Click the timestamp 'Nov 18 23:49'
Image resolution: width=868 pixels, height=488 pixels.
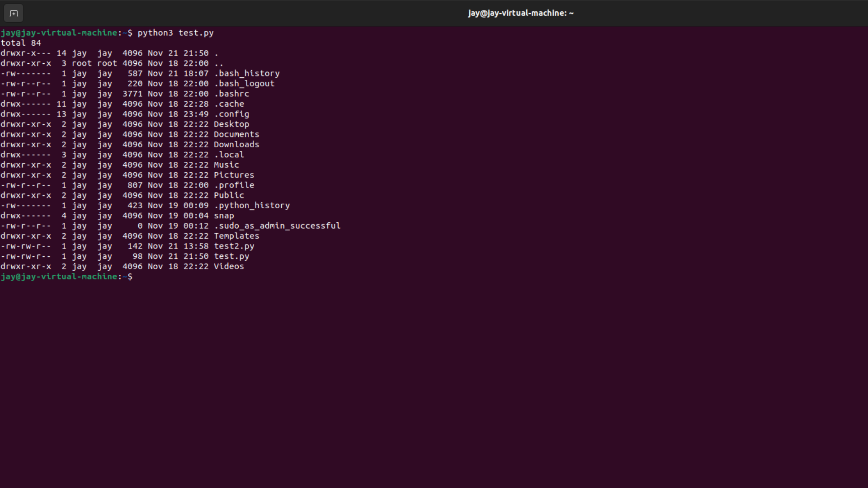tap(178, 114)
